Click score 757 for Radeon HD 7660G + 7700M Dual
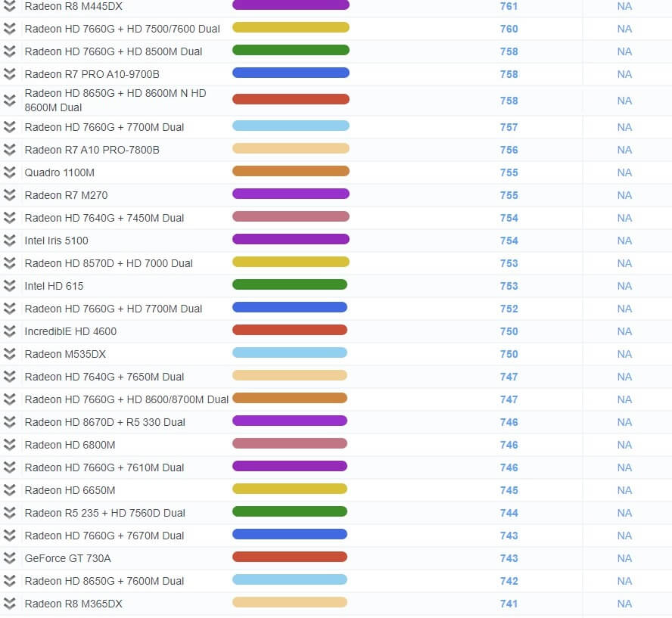Screen dimensions: 672x618 pyautogui.click(x=509, y=128)
